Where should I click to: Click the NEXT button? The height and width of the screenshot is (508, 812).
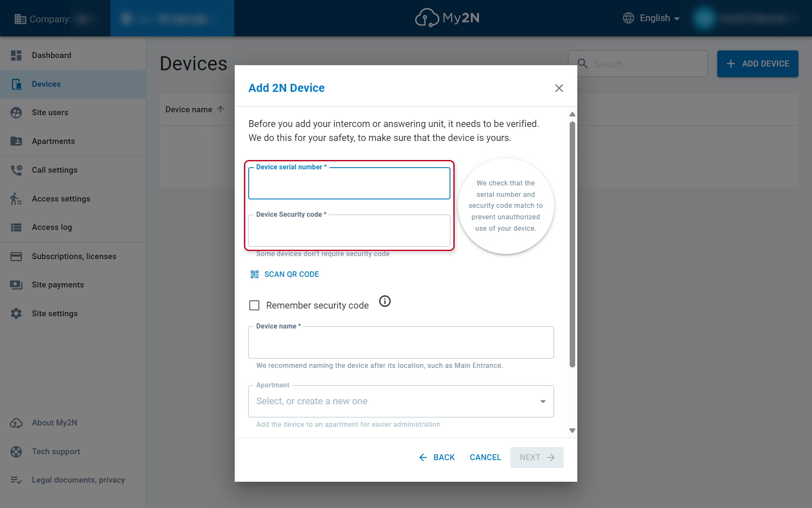pos(537,458)
